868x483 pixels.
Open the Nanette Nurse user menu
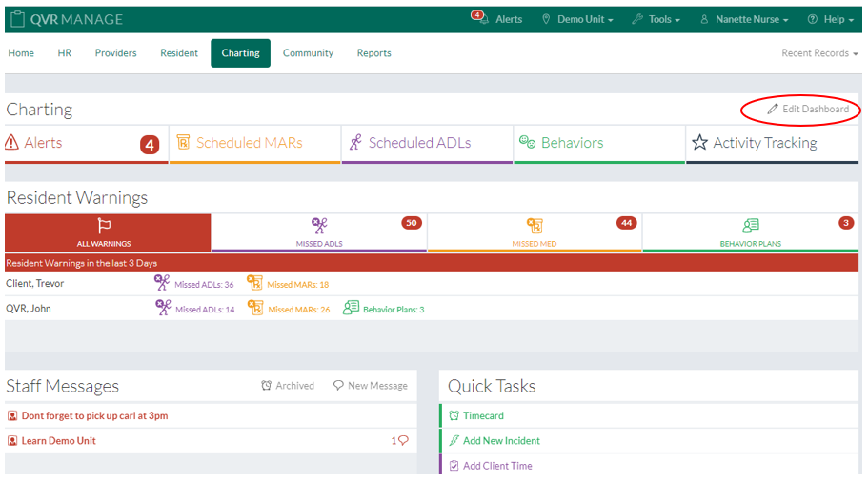pos(744,19)
